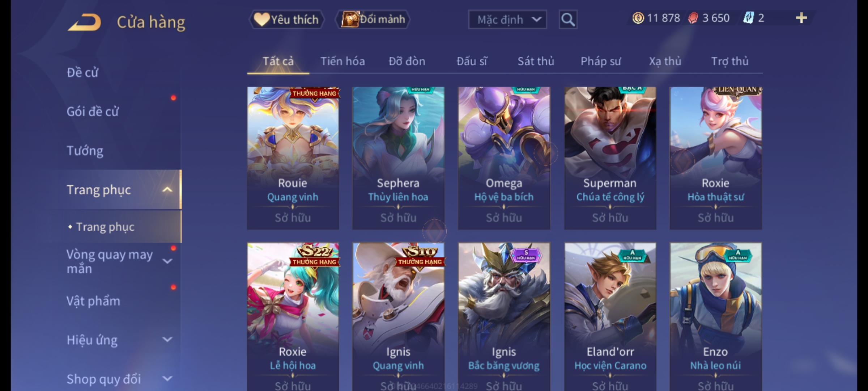Tap the gold coin balance icon
Image resolution: width=868 pixels, height=391 pixels.
[638, 18]
